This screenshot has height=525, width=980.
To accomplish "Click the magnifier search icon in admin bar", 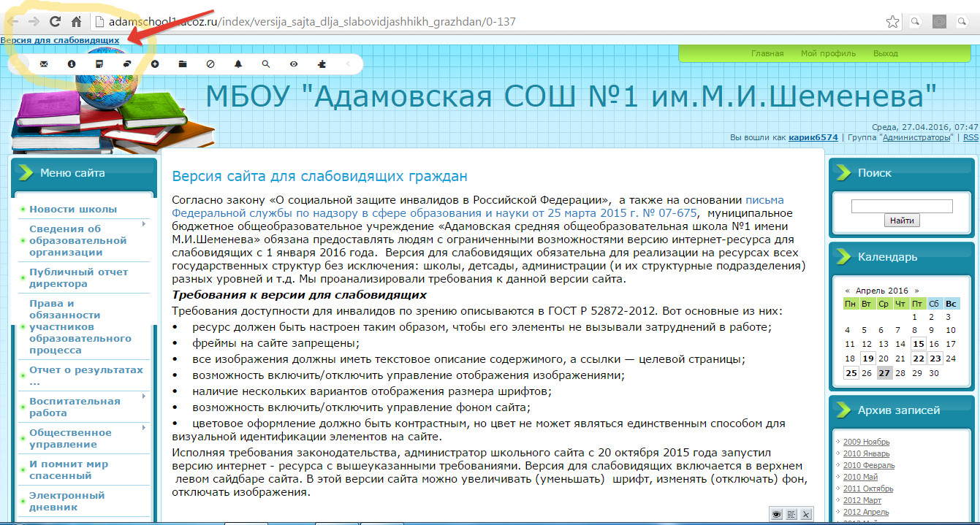I will click(x=266, y=64).
